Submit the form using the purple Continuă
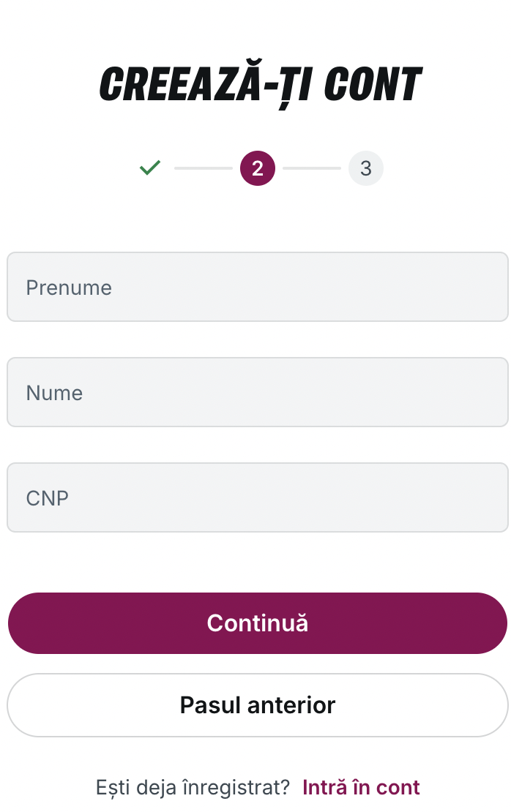 [258, 623]
